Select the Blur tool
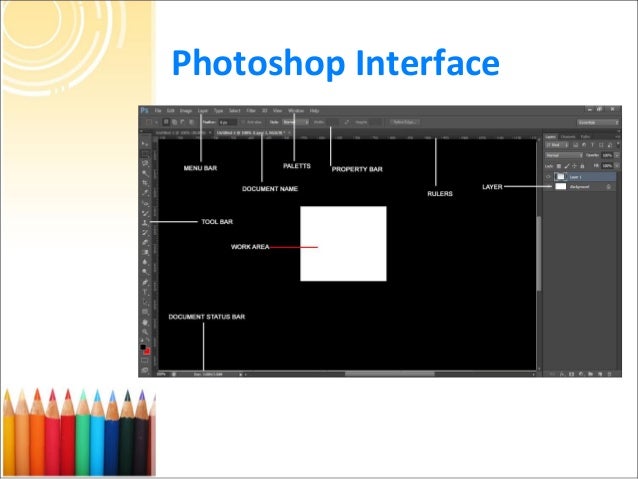The width and height of the screenshot is (638, 479). [x=144, y=262]
